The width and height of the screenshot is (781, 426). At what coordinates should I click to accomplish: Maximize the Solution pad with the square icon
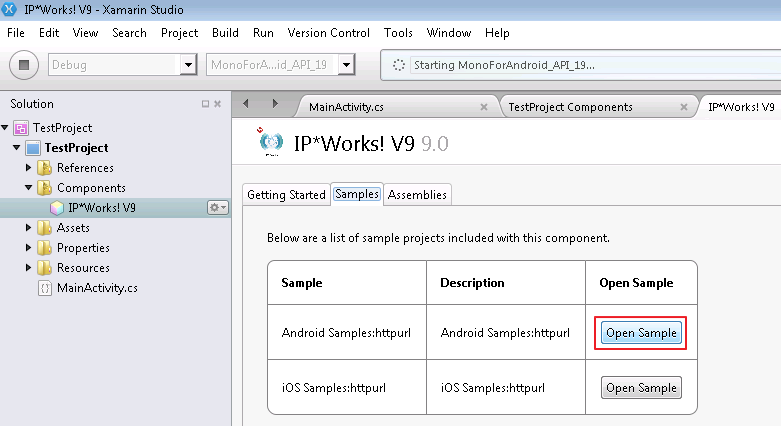point(205,104)
